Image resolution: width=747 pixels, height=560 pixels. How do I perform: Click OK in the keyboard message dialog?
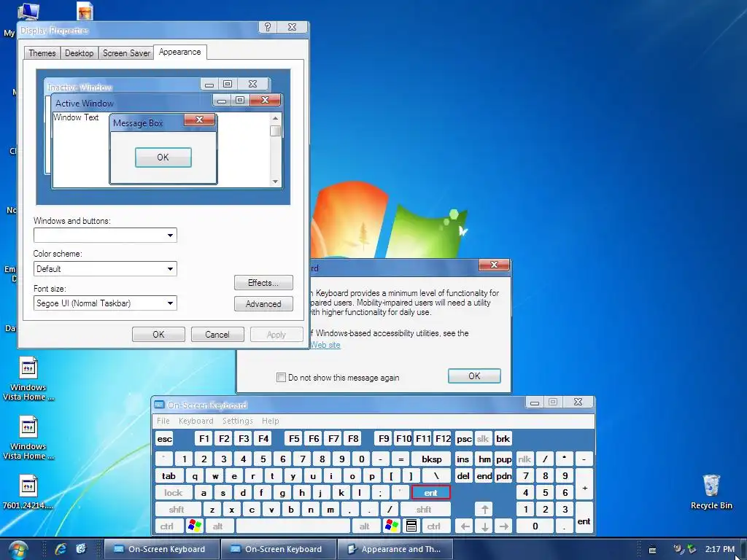(x=474, y=376)
